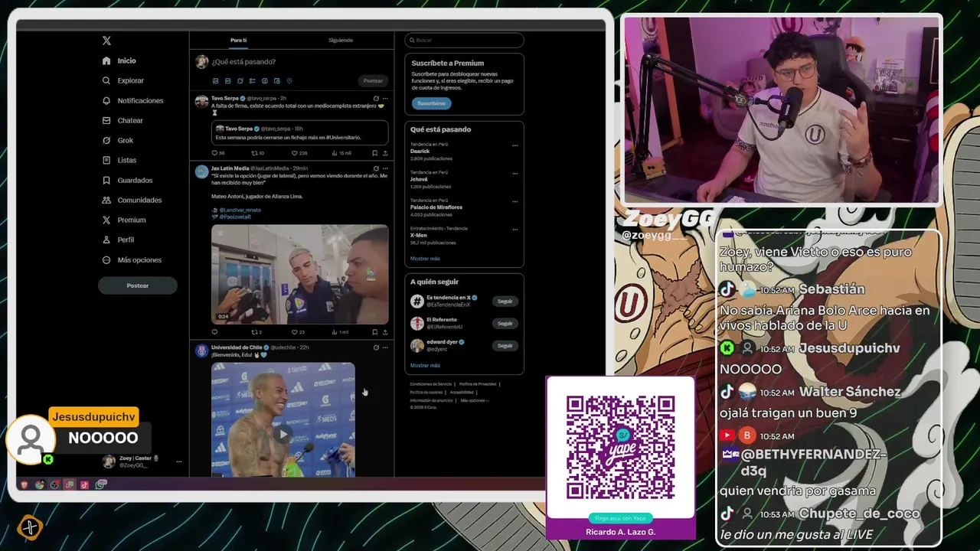Screen dimensions: 980x551
Task: Share the Jax Latin Media post
Action: tap(385, 332)
